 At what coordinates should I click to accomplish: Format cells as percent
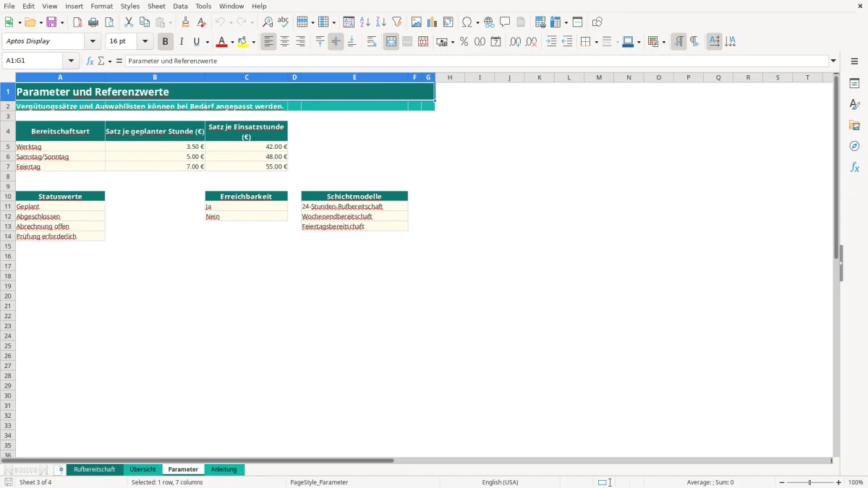(x=464, y=42)
